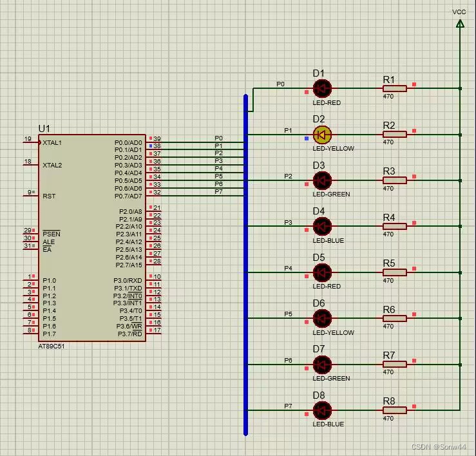Click pin P3.7/RD label
The height and width of the screenshot is (456, 476).
pyautogui.click(x=129, y=334)
